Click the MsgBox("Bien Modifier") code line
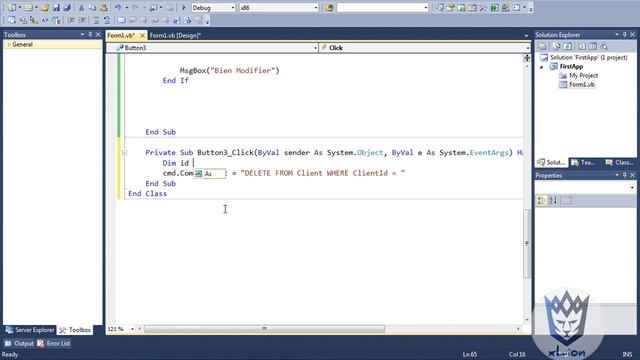 (x=229, y=71)
